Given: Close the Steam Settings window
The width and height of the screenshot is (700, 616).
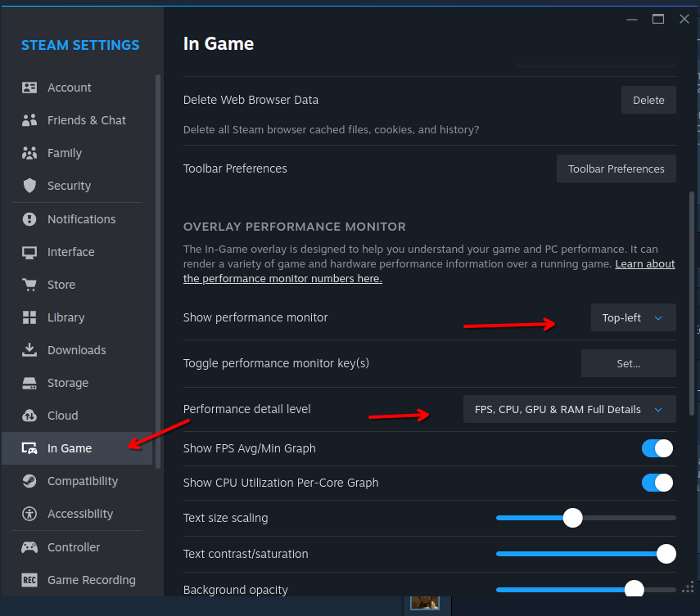Looking at the screenshot, I should point(684,19).
